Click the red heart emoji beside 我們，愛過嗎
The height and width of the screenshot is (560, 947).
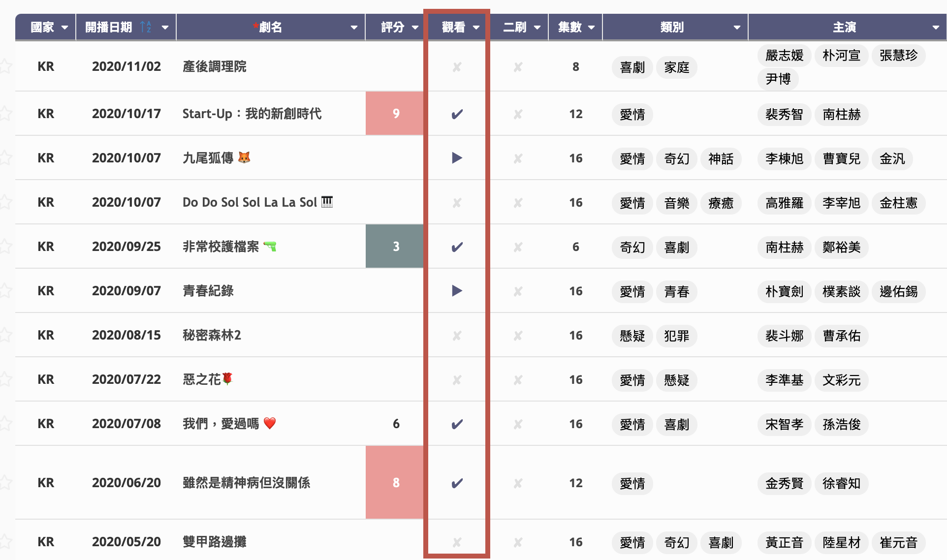(270, 423)
